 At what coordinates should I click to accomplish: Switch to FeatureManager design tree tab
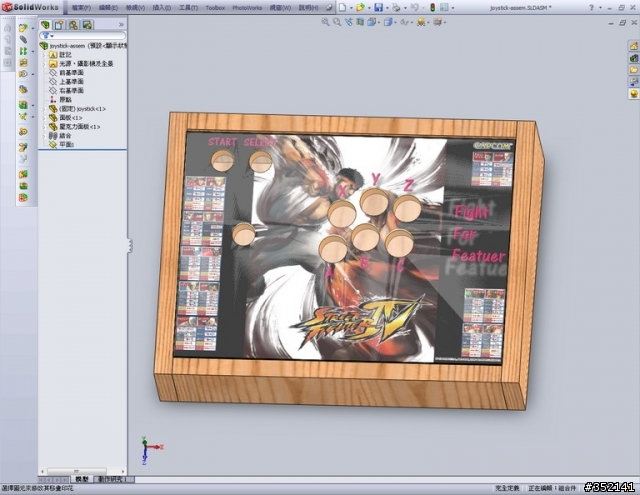pyautogui.click(x=45, y=25)
